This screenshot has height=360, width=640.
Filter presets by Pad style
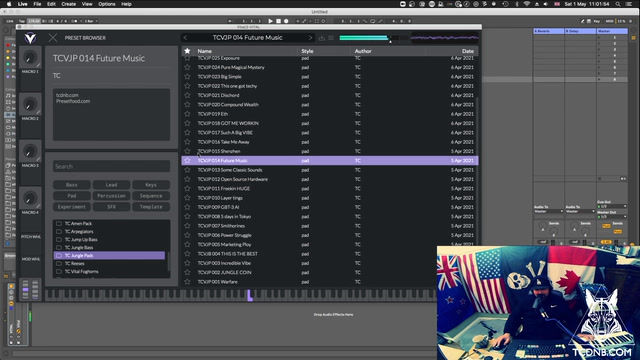(x=71, y=196)
